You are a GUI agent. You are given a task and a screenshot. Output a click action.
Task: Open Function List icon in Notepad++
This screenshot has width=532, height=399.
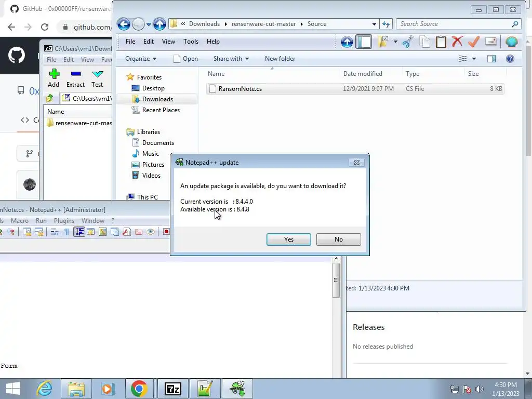coord(127,232)
